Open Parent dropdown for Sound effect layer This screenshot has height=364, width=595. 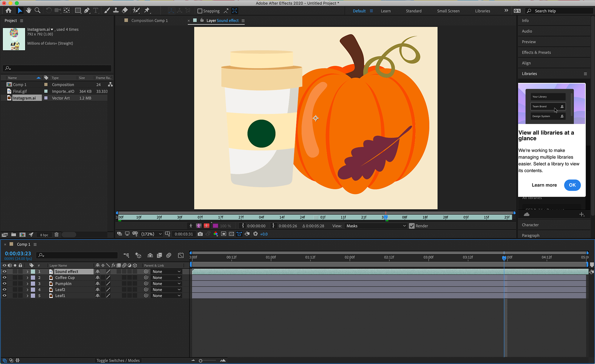click(x=166, y=271)
